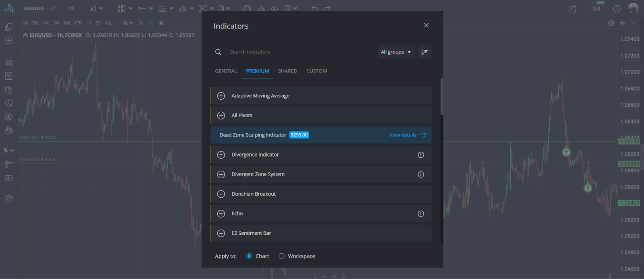Click the sort order icon in Indicators
The height and width of the screenshot is (279, 644).
pyautogui.click(x=424, y=52)
